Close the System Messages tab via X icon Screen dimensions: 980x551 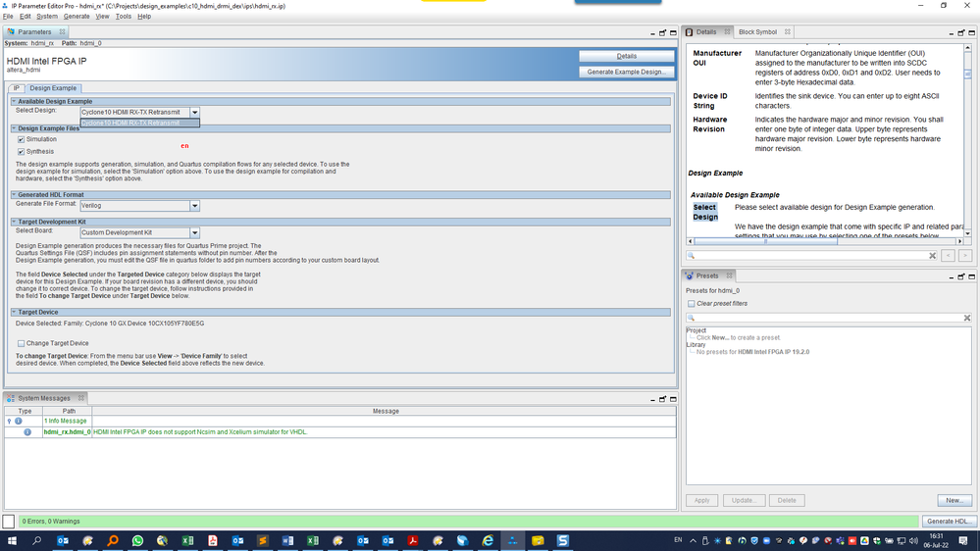point(81,398)
